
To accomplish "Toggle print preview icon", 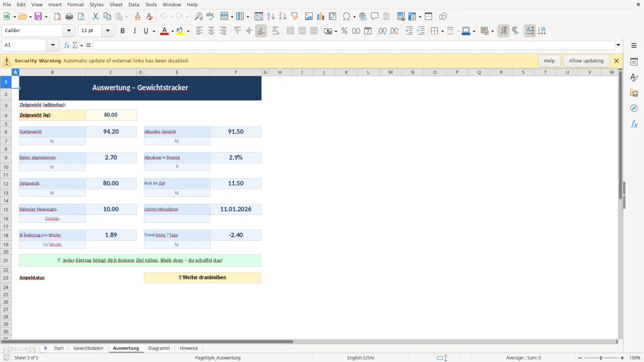I will [x=81, y=17].
